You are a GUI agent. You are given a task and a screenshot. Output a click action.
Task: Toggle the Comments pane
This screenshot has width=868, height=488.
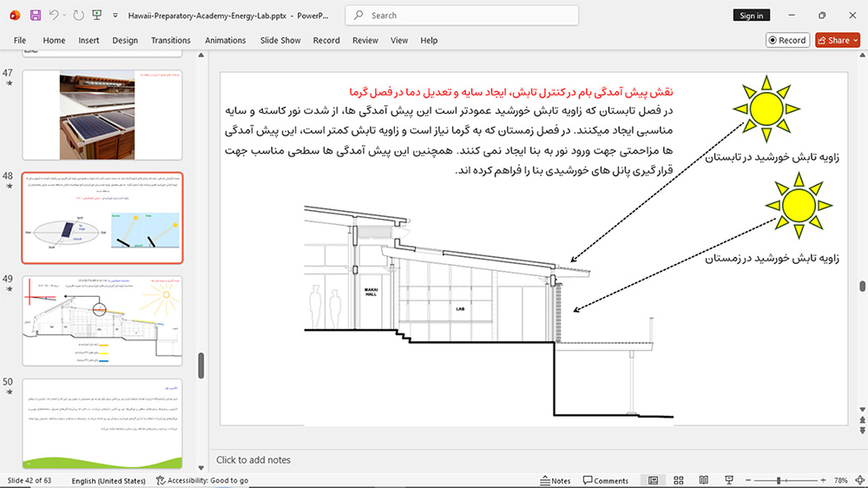pyautogui.click(x=606, y=480)
